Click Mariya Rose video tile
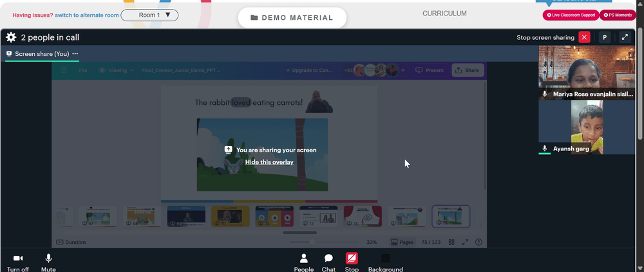 click(x=587, y=73)
